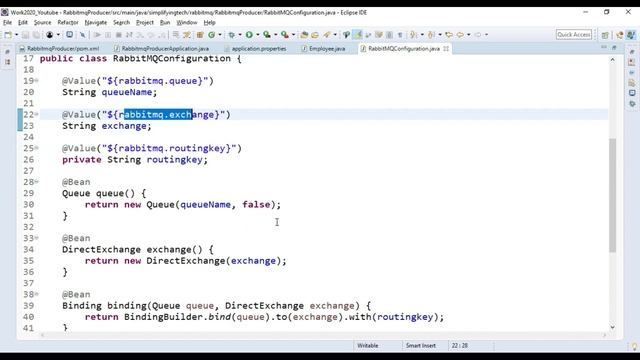Image resolution: width=640 pixels, height=360 pixels.
Task: Collapse the fold marker on line 38
Action: [37, 294]
